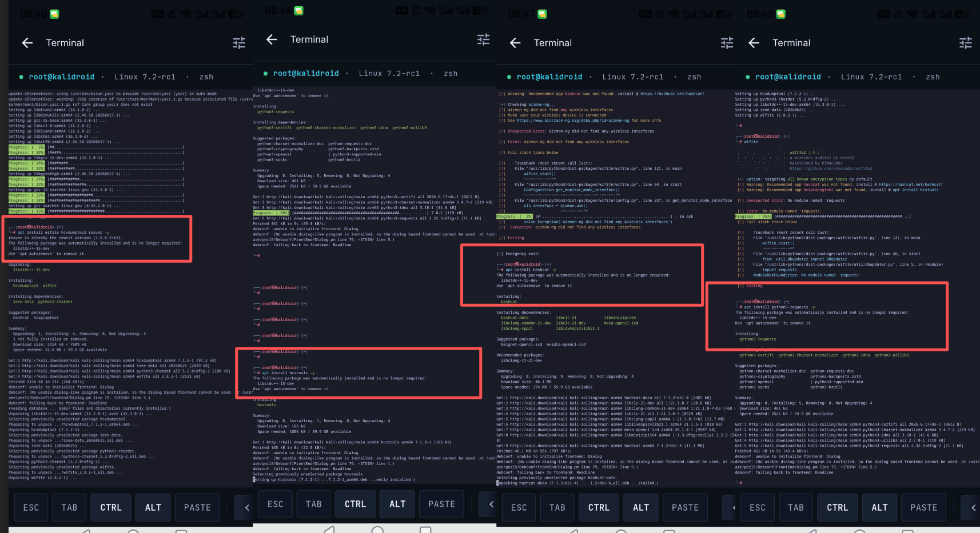Tap ESC key in the 08:43 terminal

click(x=758, y=507)
